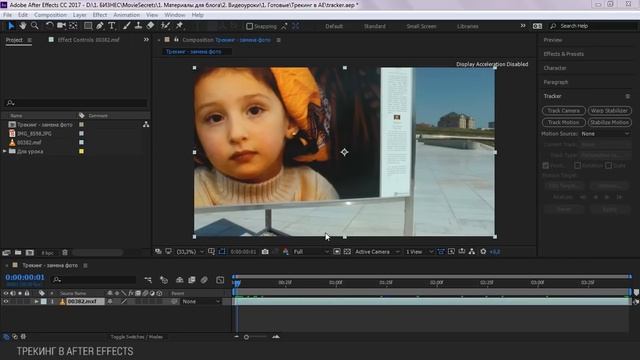Image resolution: width=640 pixels, height=360 pixels.
Task: Expand the Character panel
Action: click(x=555, y=68)
